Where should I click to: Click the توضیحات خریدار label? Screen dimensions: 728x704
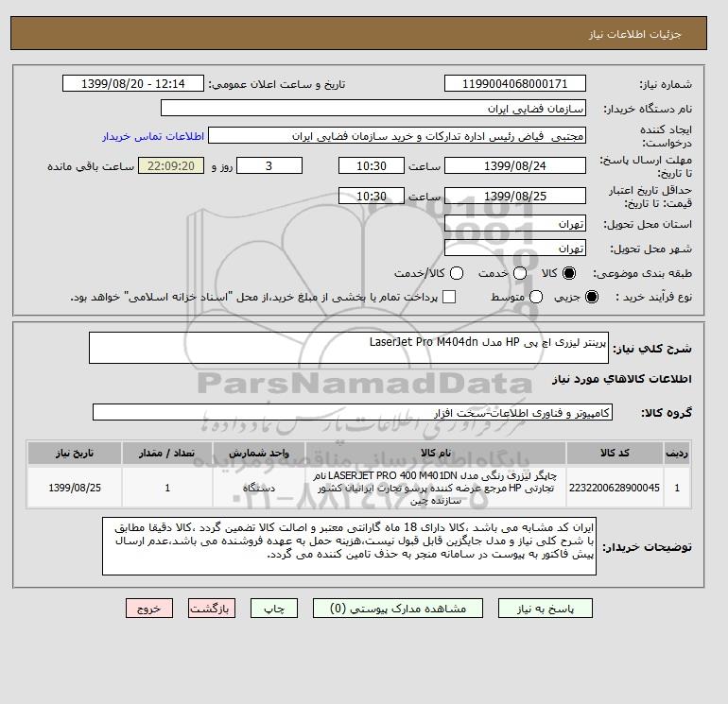pyautogui.click(x=648, y=547)
